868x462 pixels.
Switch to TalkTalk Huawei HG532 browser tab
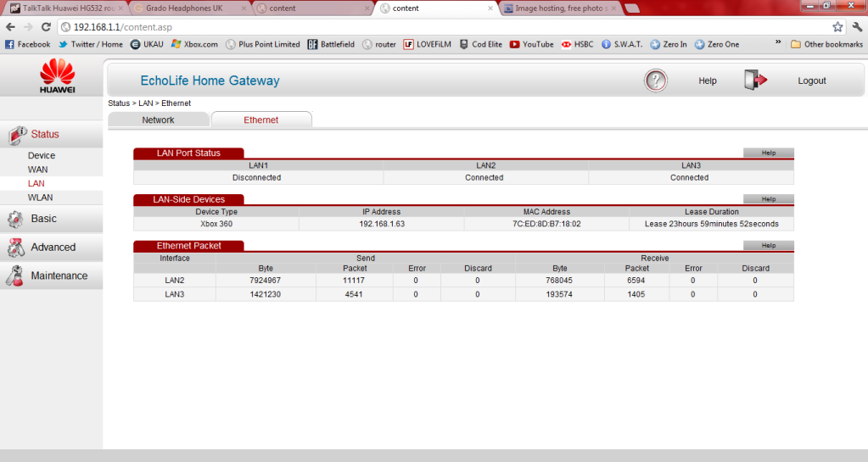(x=68, y=8)
